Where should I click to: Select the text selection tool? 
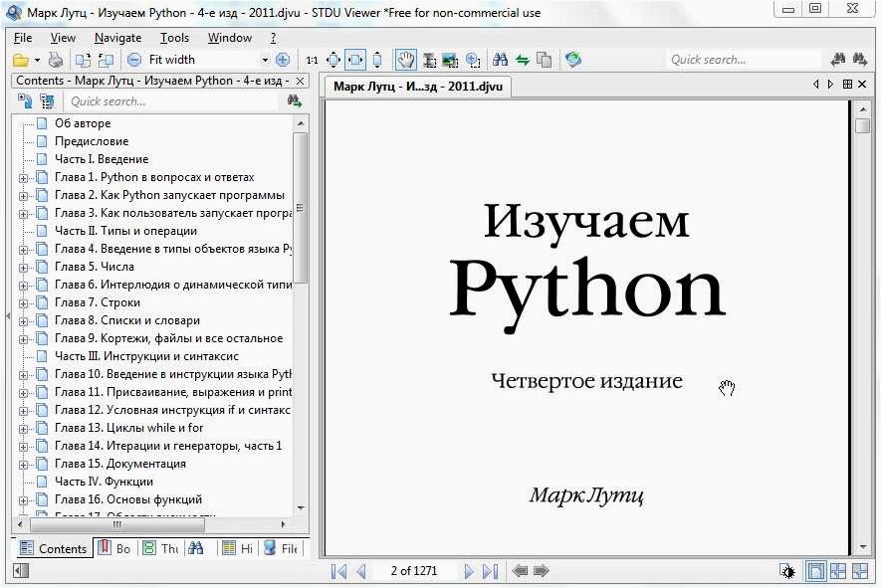(x=429, y=60)
